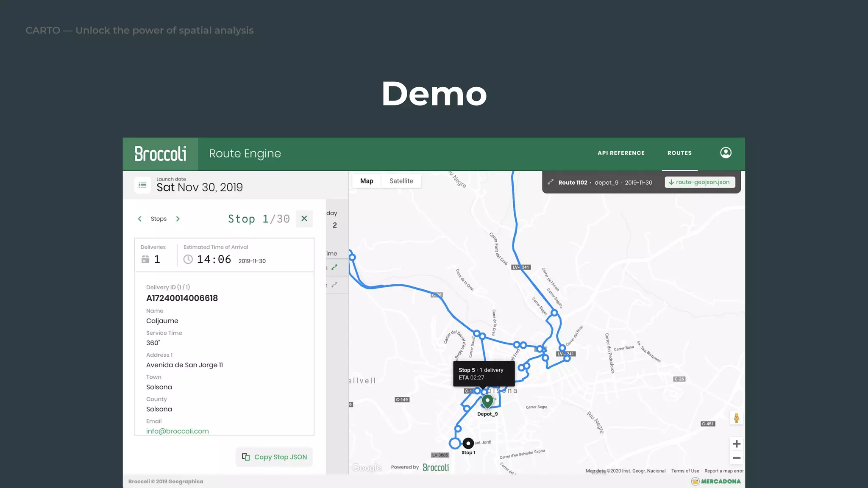Click the Stops label between chevrons
The image size is (868, 488).
159,219
